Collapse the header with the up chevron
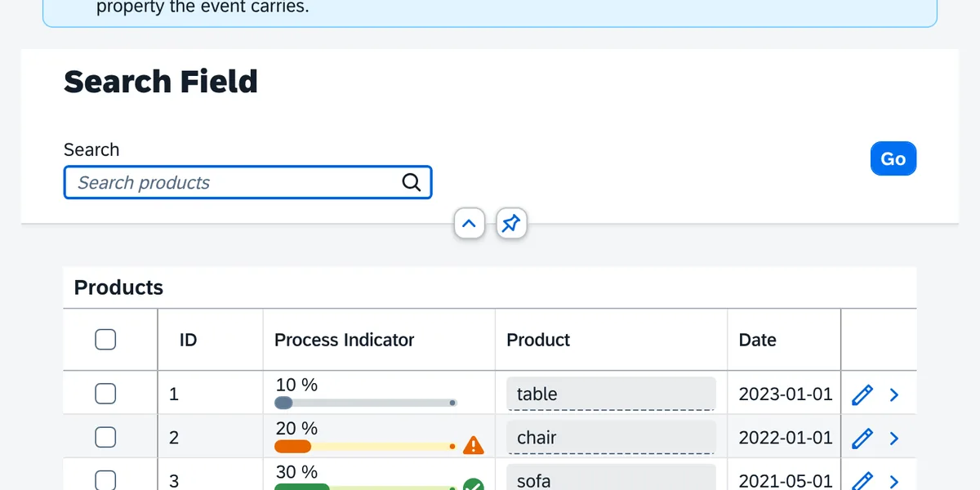 [470, 223]
